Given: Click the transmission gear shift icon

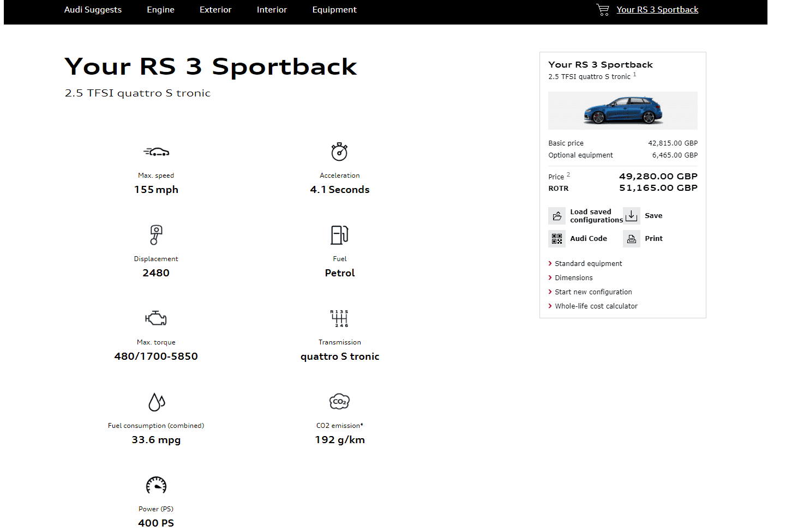Looking at the screenshot, I should [x=339, y=318].
